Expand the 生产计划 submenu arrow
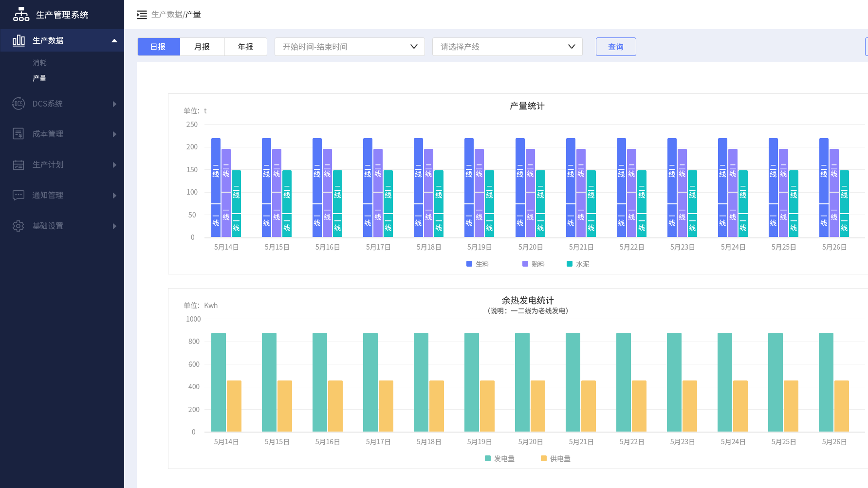This screenshot has height=488, width=868. 114,165
